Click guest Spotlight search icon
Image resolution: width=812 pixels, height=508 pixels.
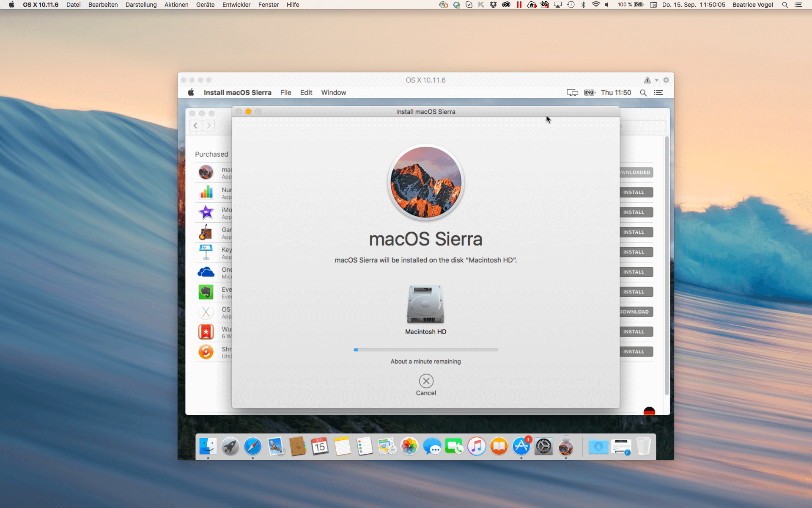(x=643, y=93)
